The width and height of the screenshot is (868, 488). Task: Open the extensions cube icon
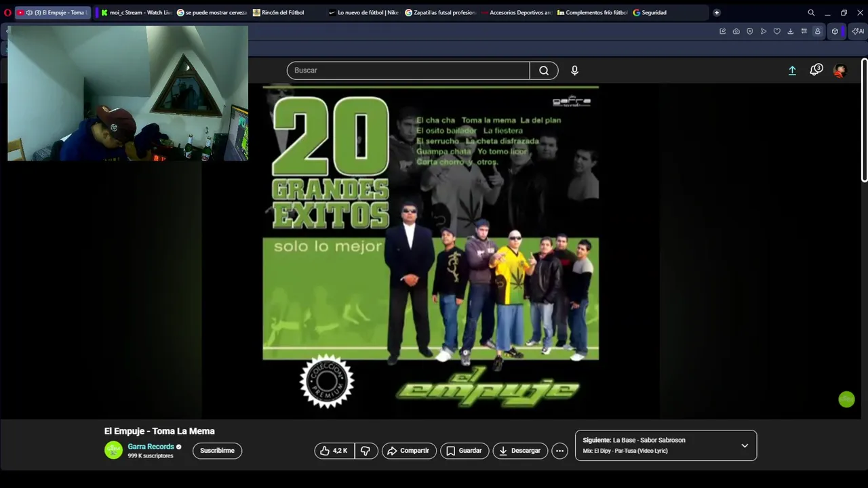point(835,31)
